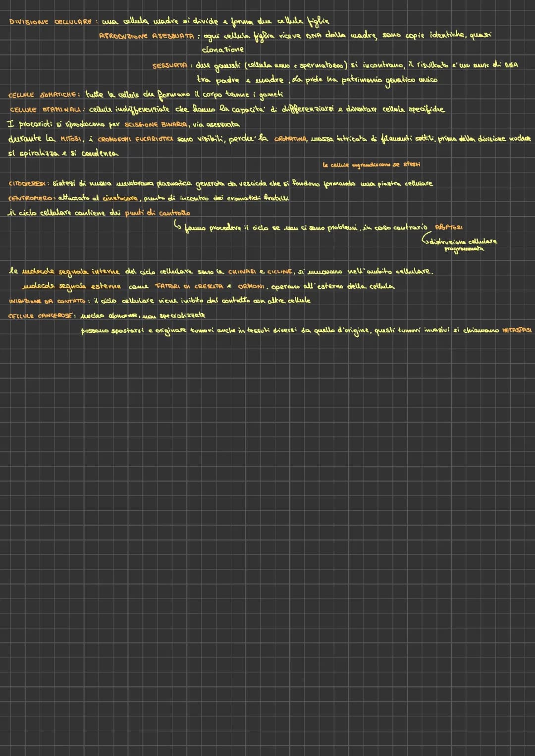This screenshot has width=535, height=756.
Task: Click the orange term 'APOPTOSI'
Action: coord(449,228)
